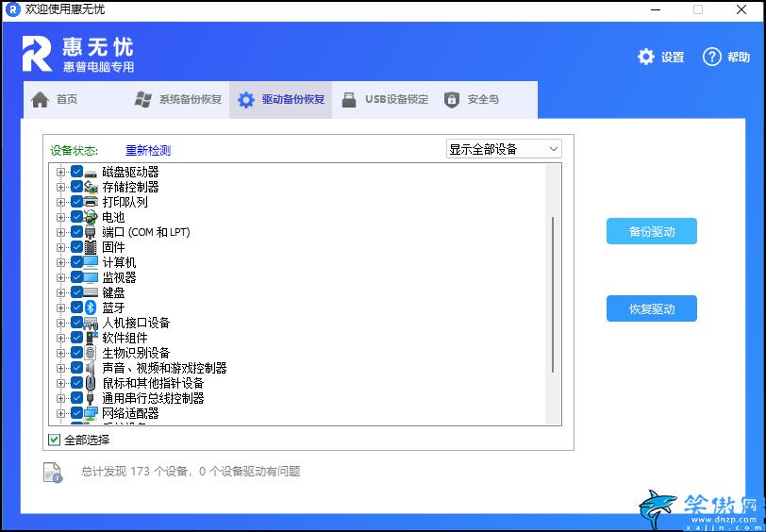Click the report document icon beside device count
Image resolution: width=766 pixels, height=532 pixels.
[x=53, y=473]
